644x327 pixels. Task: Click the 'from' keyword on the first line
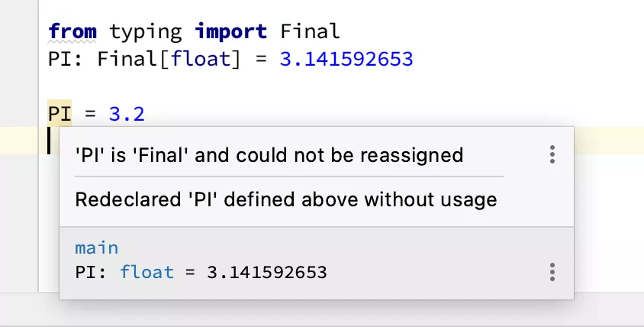(72, 32)
